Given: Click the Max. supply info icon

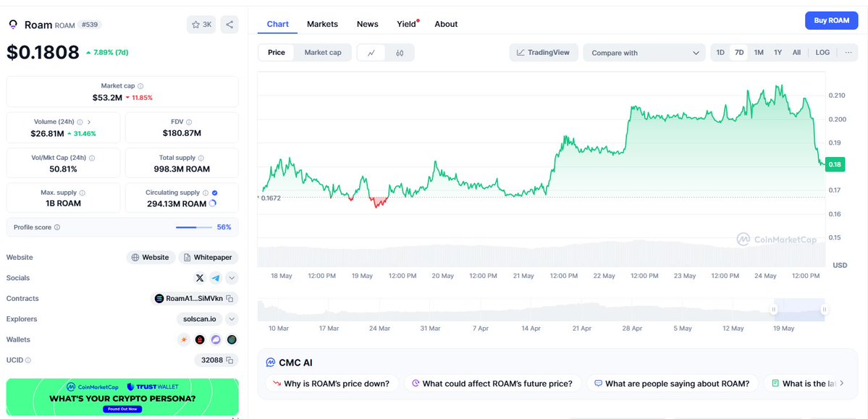Looking at the screenshot, I should coord(83,192).
